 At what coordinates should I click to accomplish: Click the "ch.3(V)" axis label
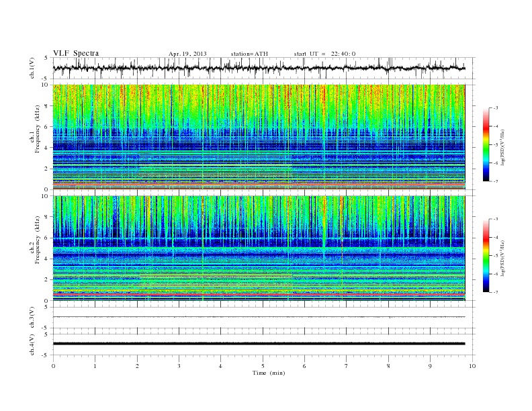click(x=32, y=318)
